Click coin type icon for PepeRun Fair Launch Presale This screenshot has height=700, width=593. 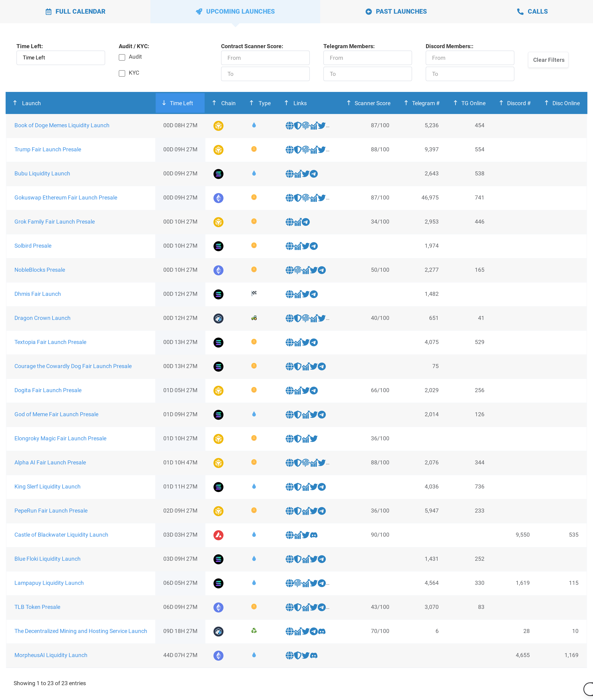tap(254, 510)
